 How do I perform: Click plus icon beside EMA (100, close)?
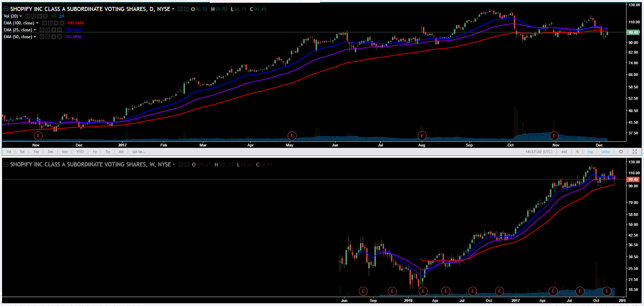56,23
